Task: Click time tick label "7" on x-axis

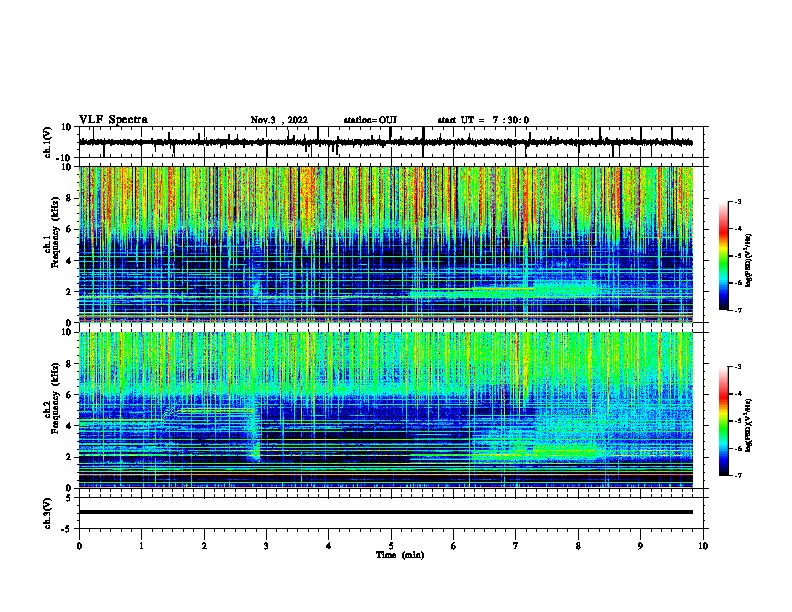Action: [516, 546]
